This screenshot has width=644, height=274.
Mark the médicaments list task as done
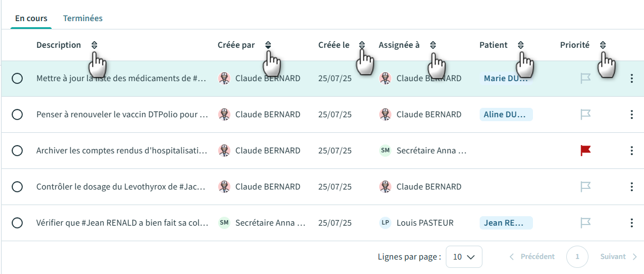(17, 78)
